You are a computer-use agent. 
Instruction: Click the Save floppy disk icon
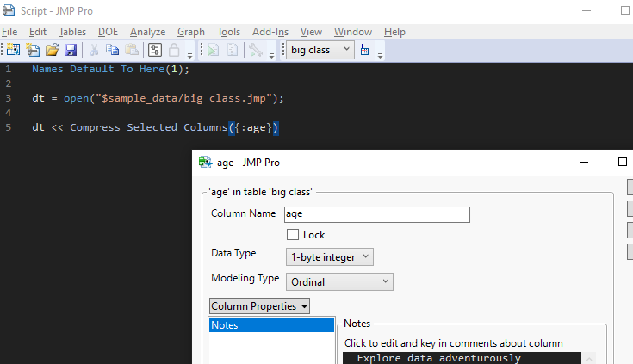click(70, 50)
